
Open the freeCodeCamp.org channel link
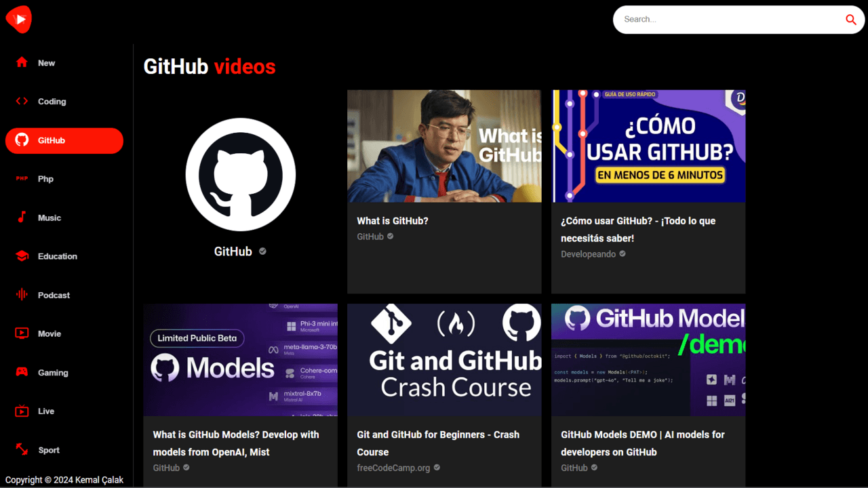click(x=393, y=468)
